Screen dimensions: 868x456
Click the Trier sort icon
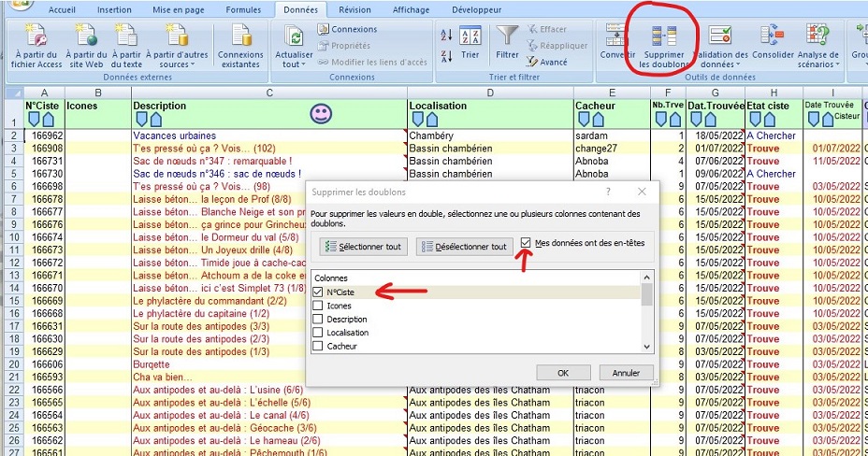click(x=471, y=37)
